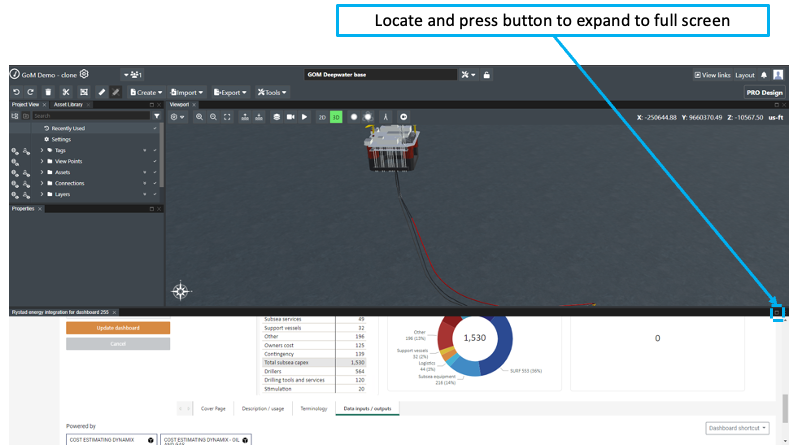The image size is (794, 445).
Task: Toggle visibility check for Assets row
Action: coord(155,173)
